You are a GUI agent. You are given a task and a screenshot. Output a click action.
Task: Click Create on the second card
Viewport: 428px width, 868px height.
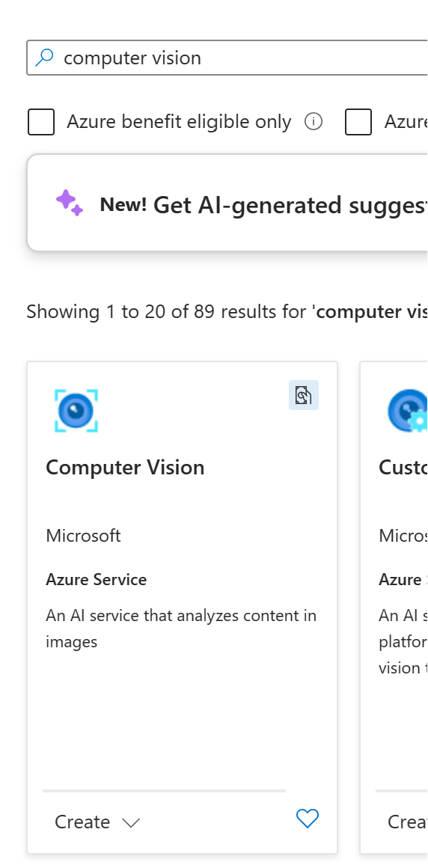pyautogui.click(x=408, y=822)
